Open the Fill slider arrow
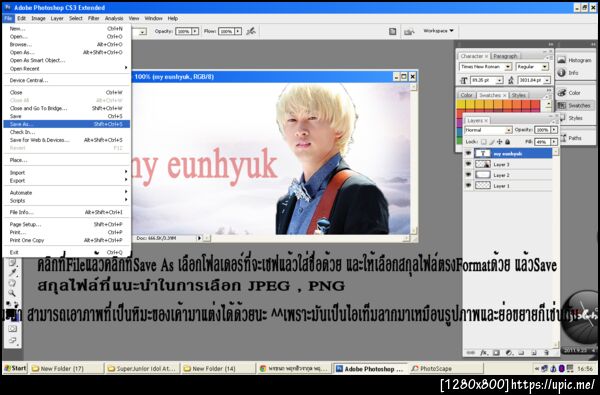600x395 pixels. pyautogui.click(x=554, y=142)
